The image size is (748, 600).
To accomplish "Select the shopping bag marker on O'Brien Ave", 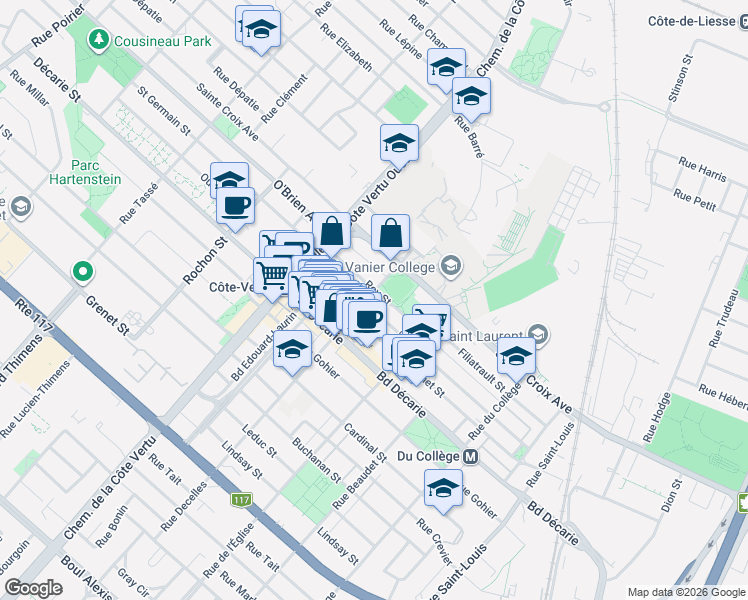I will pos(331,234).
